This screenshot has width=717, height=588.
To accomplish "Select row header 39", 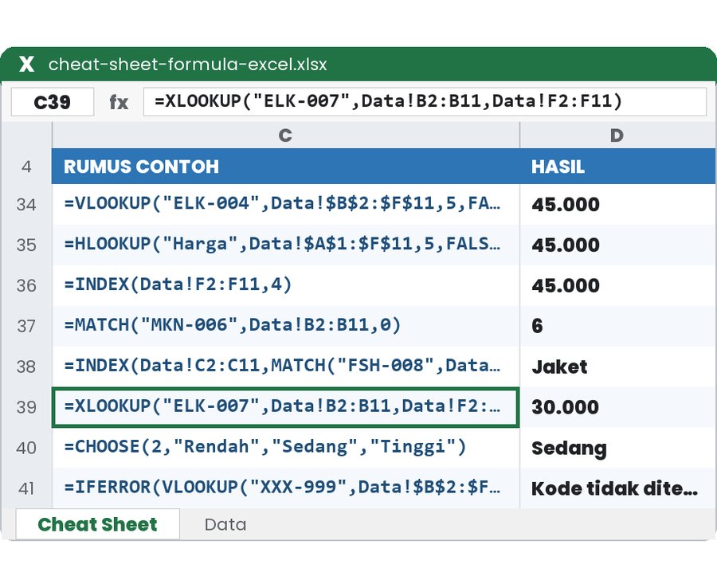I will coord(26,407).
